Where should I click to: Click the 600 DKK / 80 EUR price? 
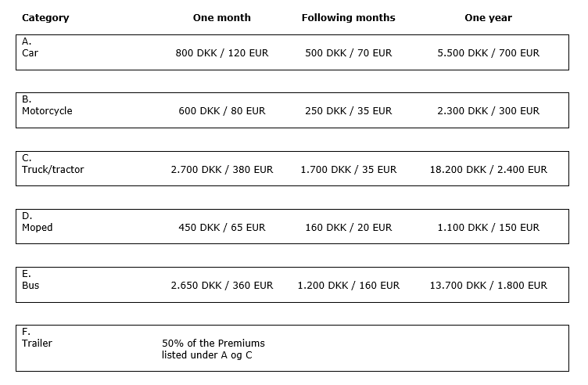[222, 110]
